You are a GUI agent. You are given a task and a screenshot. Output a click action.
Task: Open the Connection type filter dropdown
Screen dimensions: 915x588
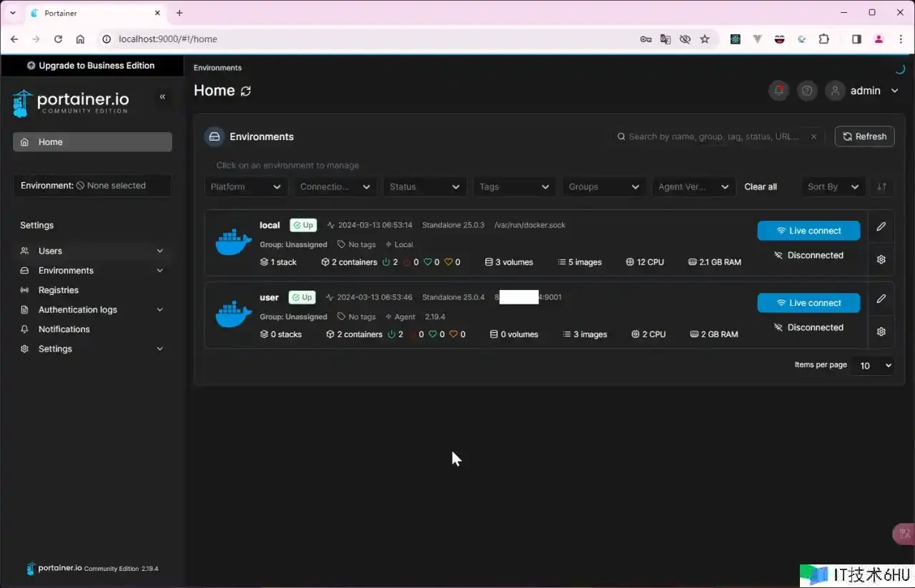tap(336, 186)
